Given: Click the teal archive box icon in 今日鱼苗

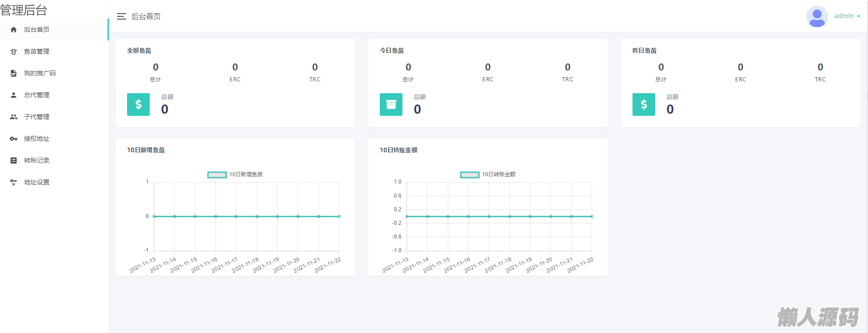Looking at the screenshot, I should (x=391, y=104).
